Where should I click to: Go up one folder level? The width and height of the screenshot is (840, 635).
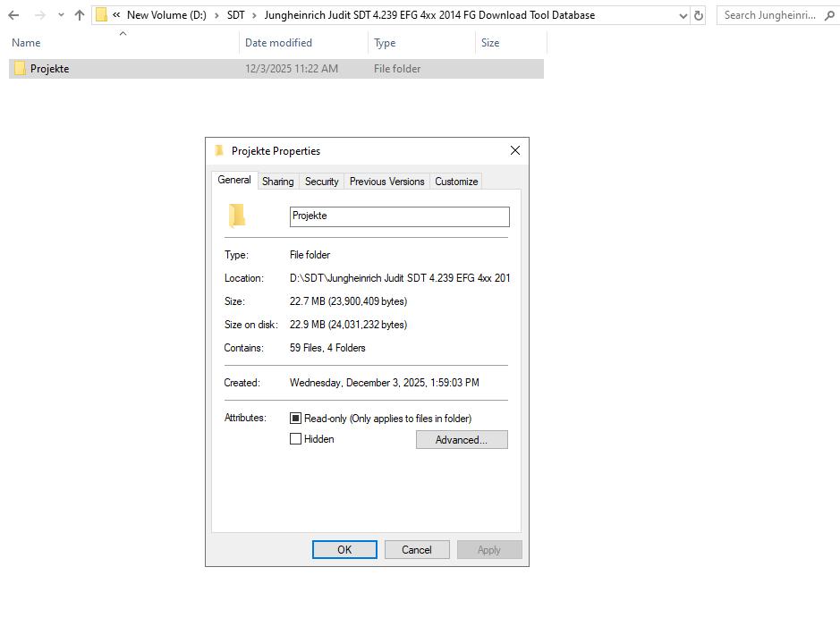click(80, 15)
